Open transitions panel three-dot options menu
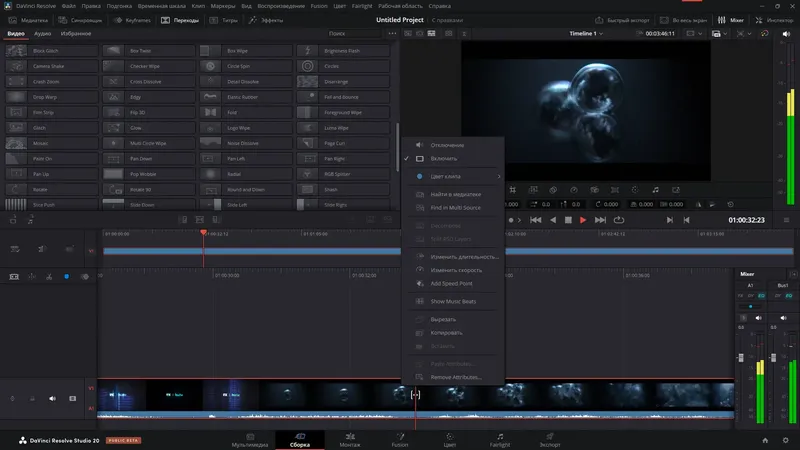The width and height of the screenshot is (800, 450). 392,34
